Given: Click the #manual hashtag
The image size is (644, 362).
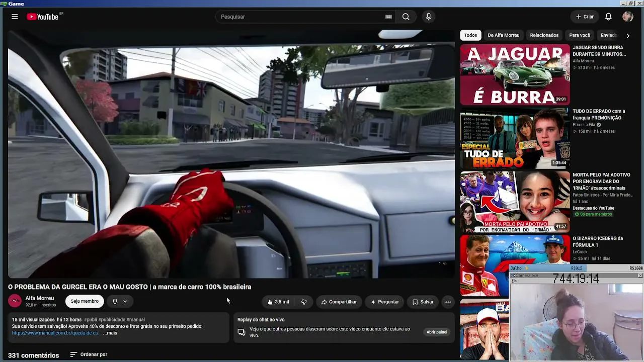Looking at the screenshot, I should (136, 320).
